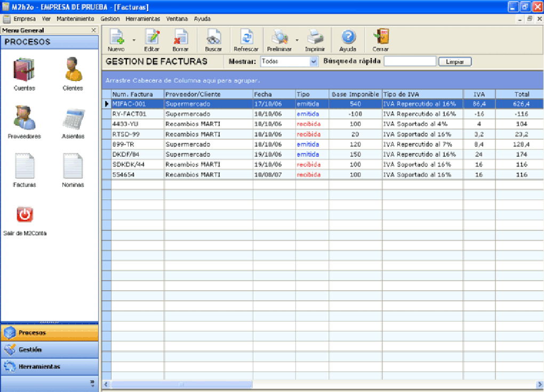544x392 pixels.
Task: Open the Empresa menu
Action: point(25,19)
